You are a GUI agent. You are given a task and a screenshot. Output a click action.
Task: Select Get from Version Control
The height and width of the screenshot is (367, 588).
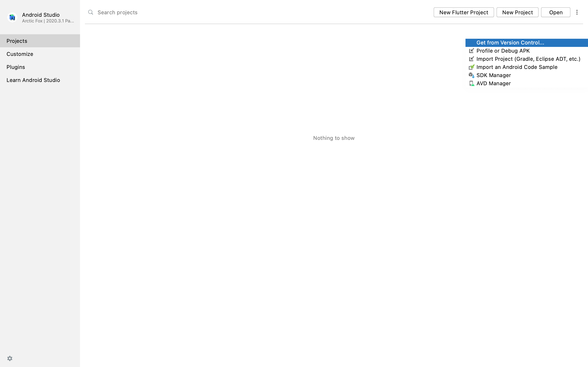pyautogui.click(x=510, y=43)
